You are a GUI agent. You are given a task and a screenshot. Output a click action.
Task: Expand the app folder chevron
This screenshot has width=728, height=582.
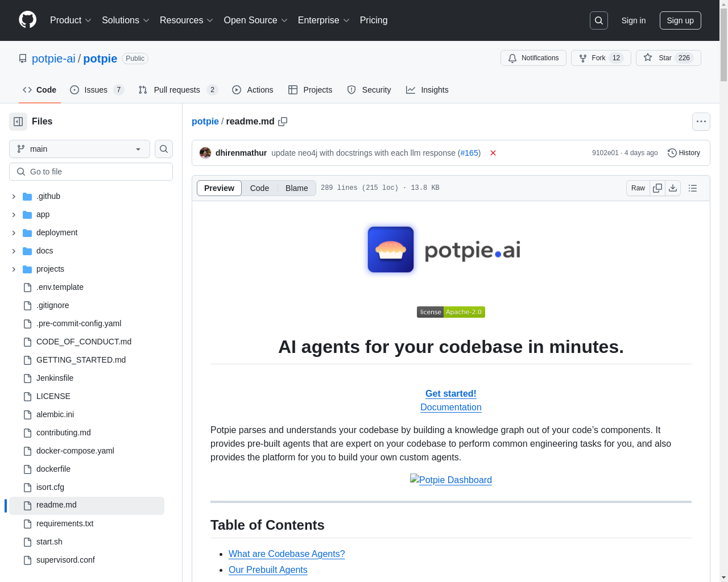pos(14,215)
